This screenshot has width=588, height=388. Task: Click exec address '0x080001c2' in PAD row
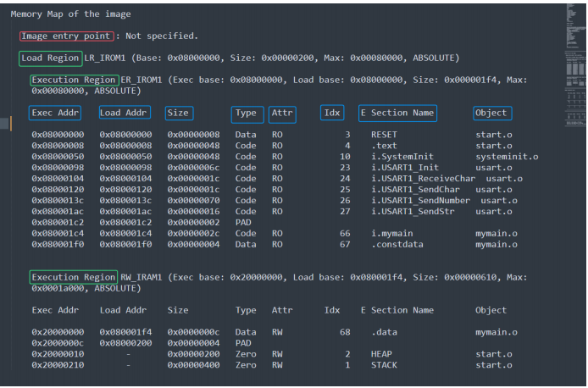coord(58,223)
